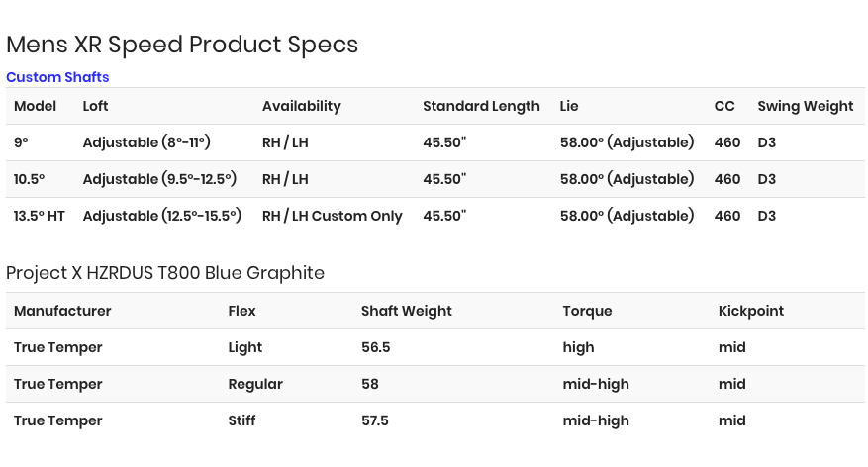
Task: Click the Availability column header
Action: click(x=302, y=106)
